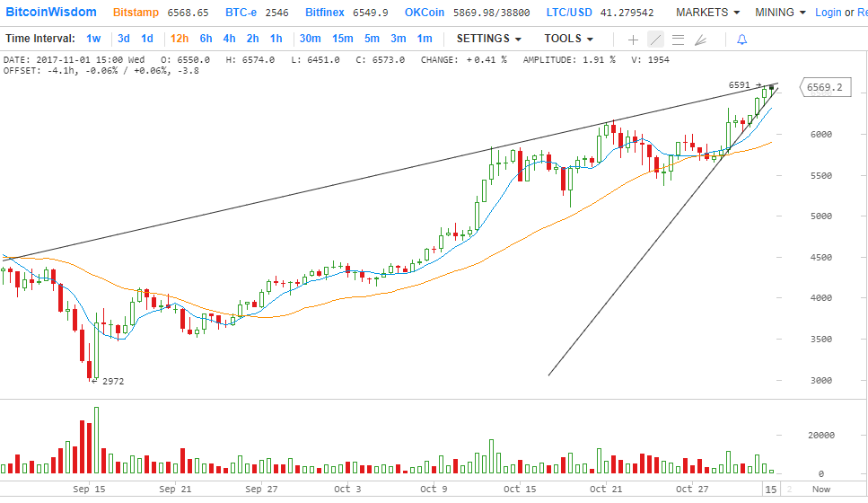Screen dimensions: 868x503
Task: Switch time interval to 1d
Action: tap(147, 39)
